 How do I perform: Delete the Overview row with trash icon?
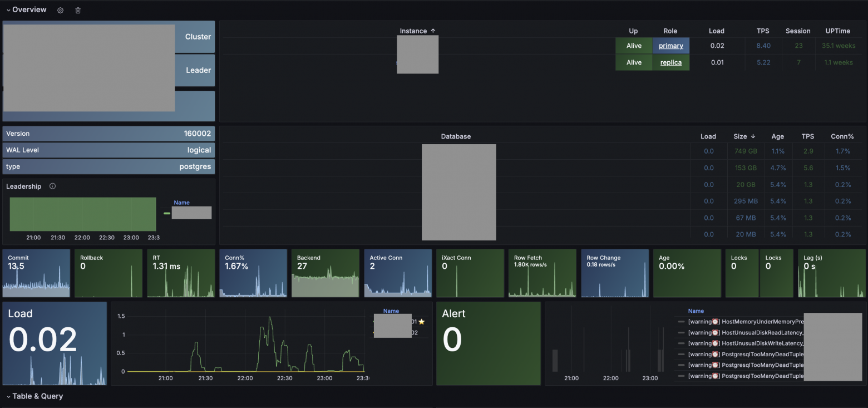click(78, 10)
